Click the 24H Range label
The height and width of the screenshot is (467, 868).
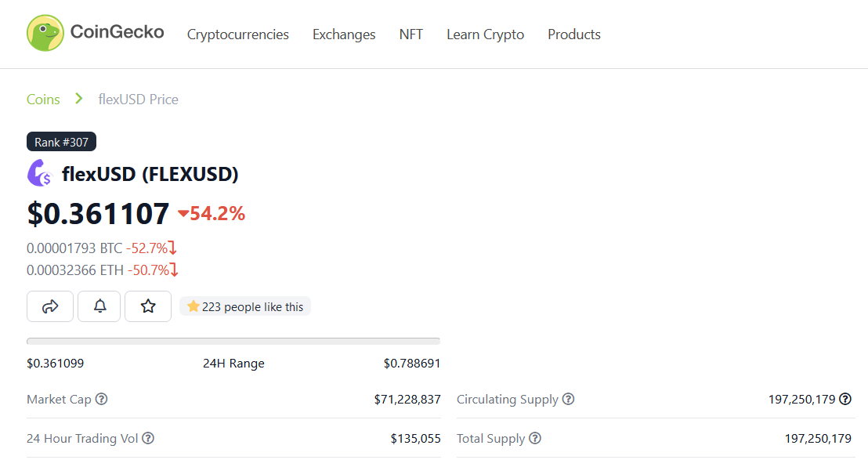(233, 364)
